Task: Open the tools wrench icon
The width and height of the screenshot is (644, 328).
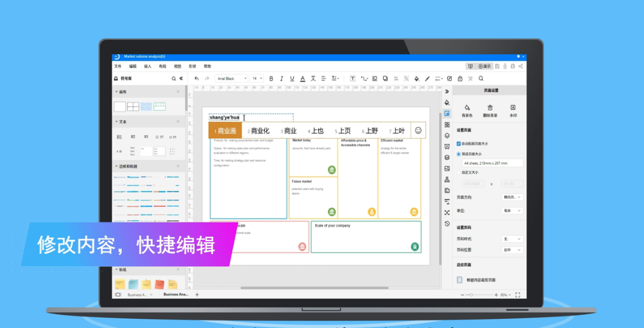Action: (471, 78)
